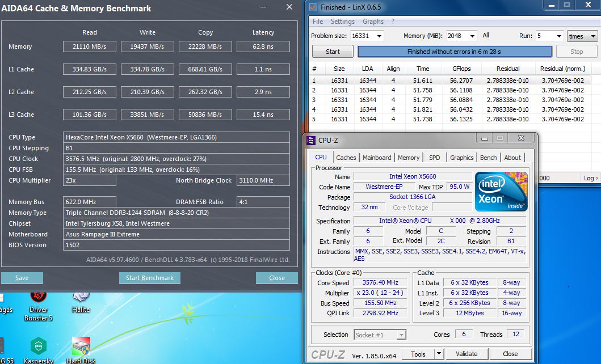Click the Intel Xeon inside logo in CPU-Z
The width and height of the screenshot is (601, 364).
pos(501,192)
